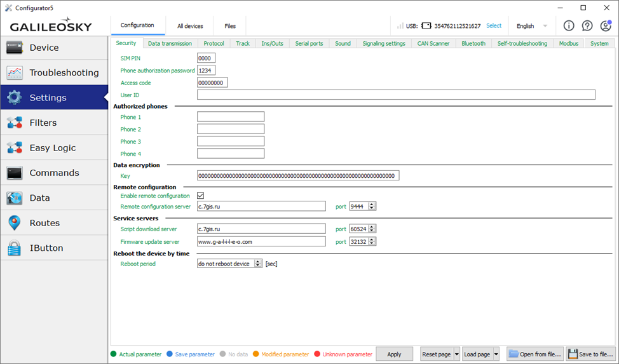Go to Routes map pin icon

coord(15,223)
